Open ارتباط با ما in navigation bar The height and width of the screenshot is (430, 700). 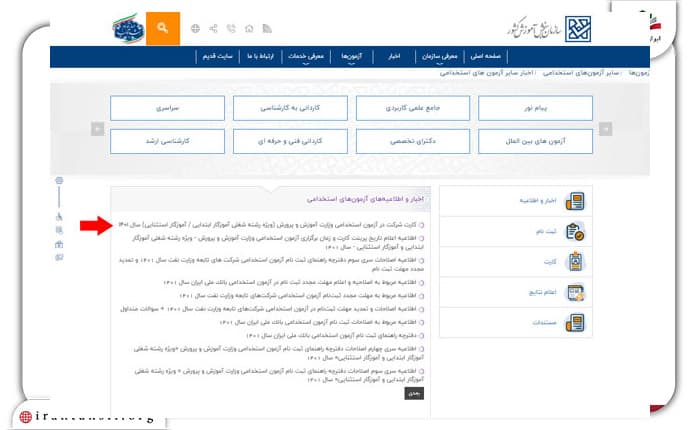click(x=260, y=56)
